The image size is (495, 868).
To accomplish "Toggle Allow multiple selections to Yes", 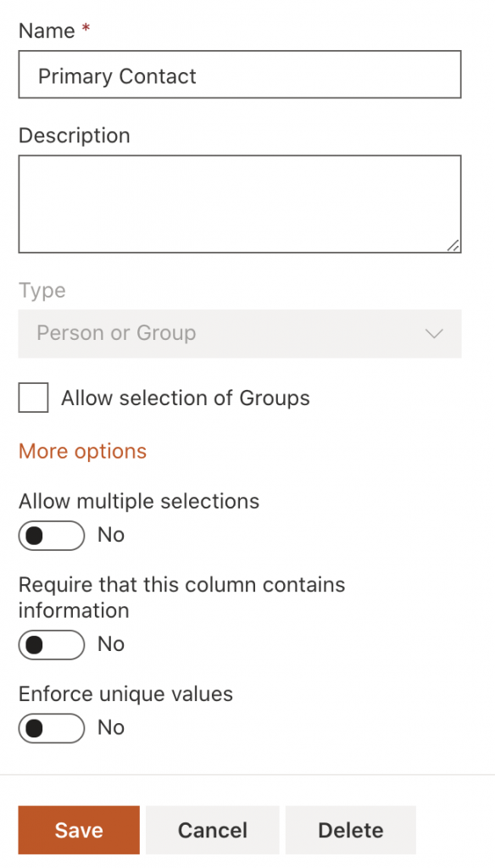I will coord(51,536).
